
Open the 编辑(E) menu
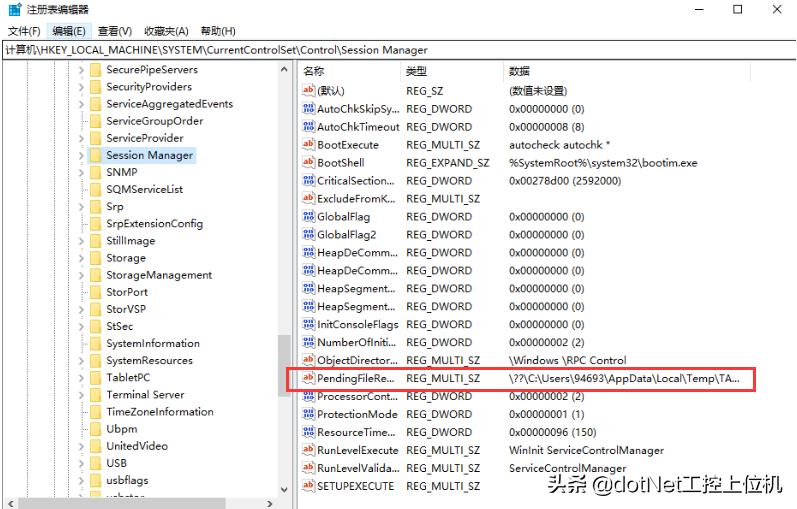(69, 31)
